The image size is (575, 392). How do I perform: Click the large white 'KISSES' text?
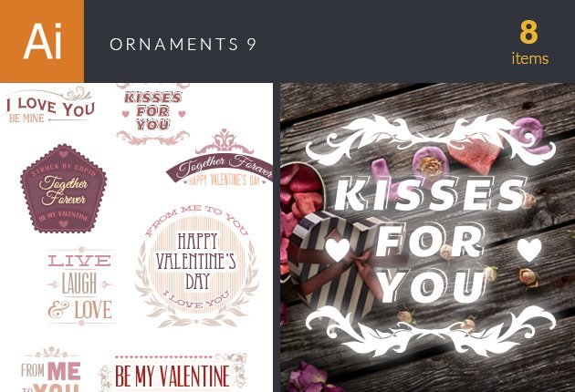(431, 193)
